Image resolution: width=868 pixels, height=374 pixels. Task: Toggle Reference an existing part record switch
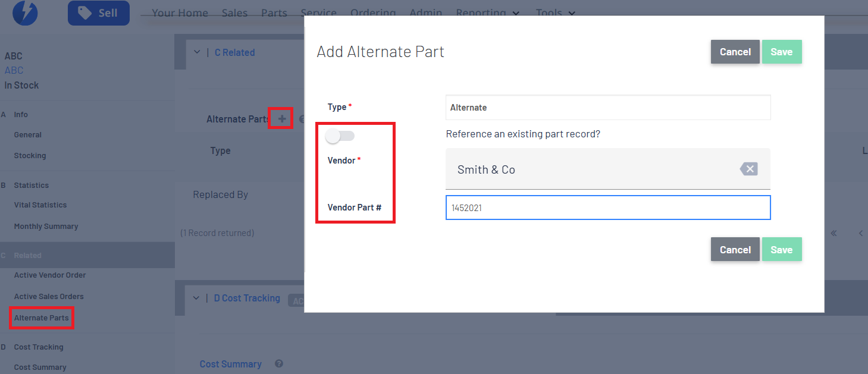340,136
